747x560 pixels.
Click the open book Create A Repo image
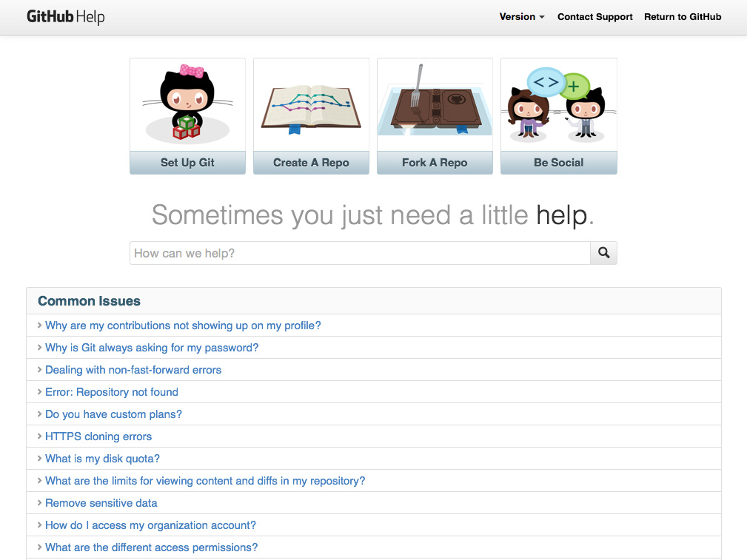(x=311, y=104)
